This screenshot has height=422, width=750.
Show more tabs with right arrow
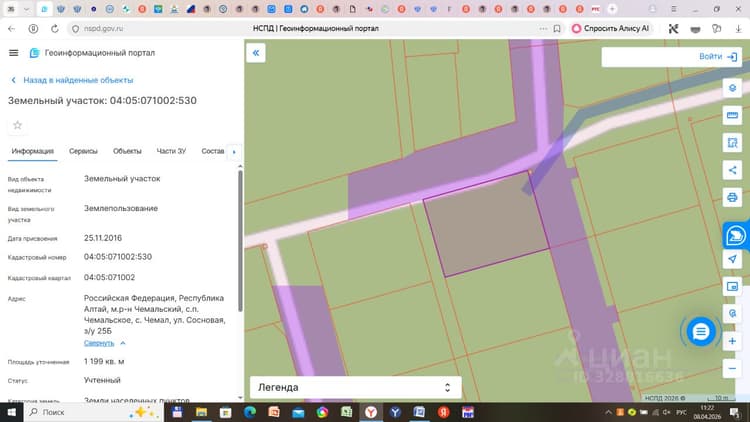234,152
